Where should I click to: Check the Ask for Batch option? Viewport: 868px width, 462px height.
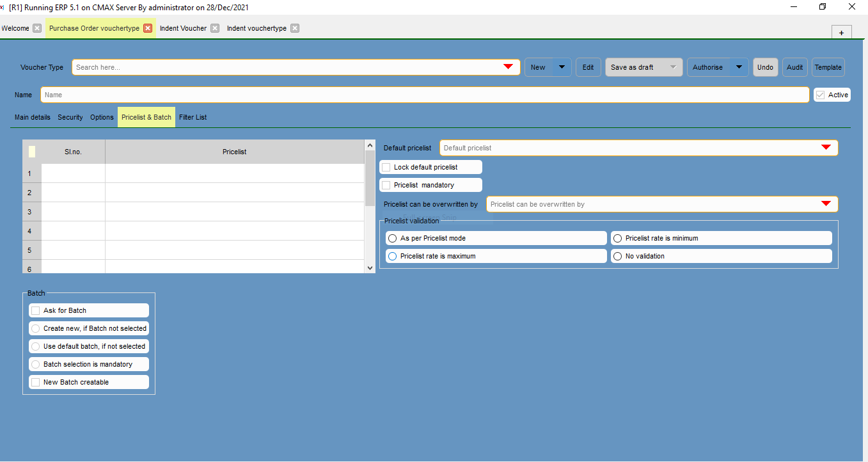[35, 310]
